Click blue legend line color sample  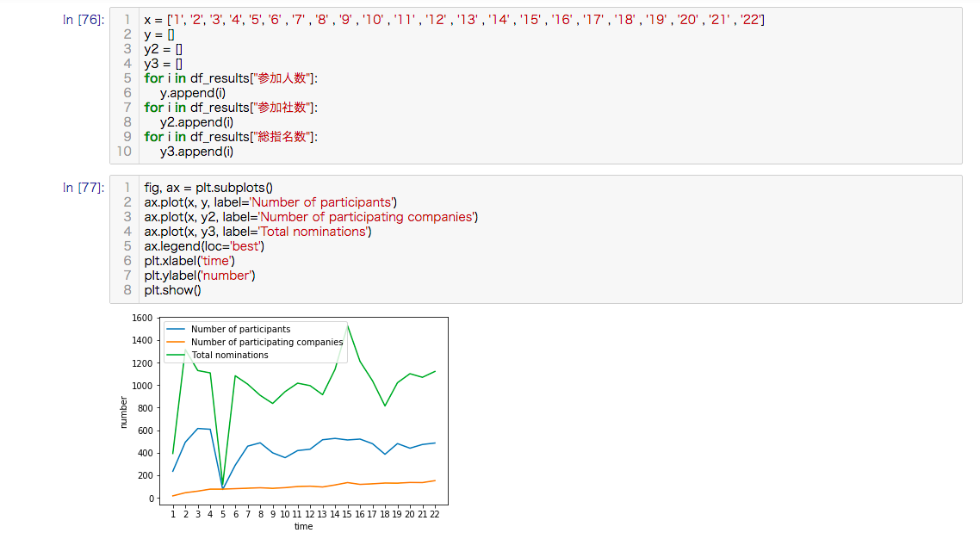coord(176,329)
